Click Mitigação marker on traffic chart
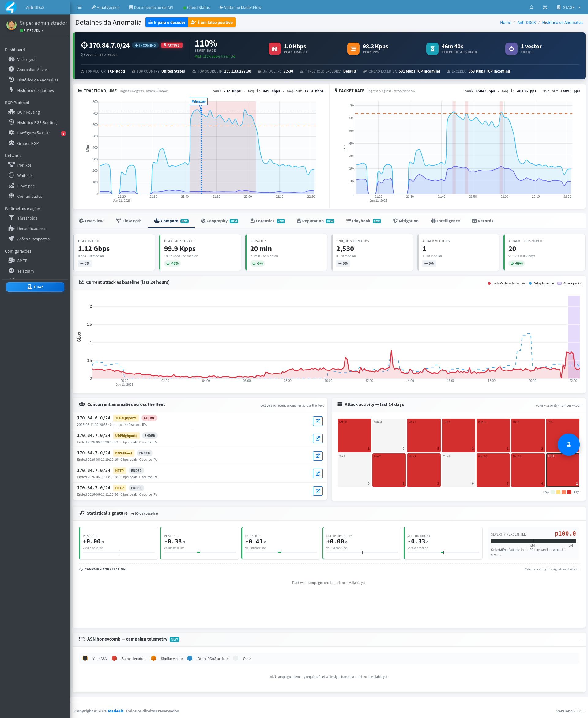Screen dimensions: 588x718 point(198,101)
